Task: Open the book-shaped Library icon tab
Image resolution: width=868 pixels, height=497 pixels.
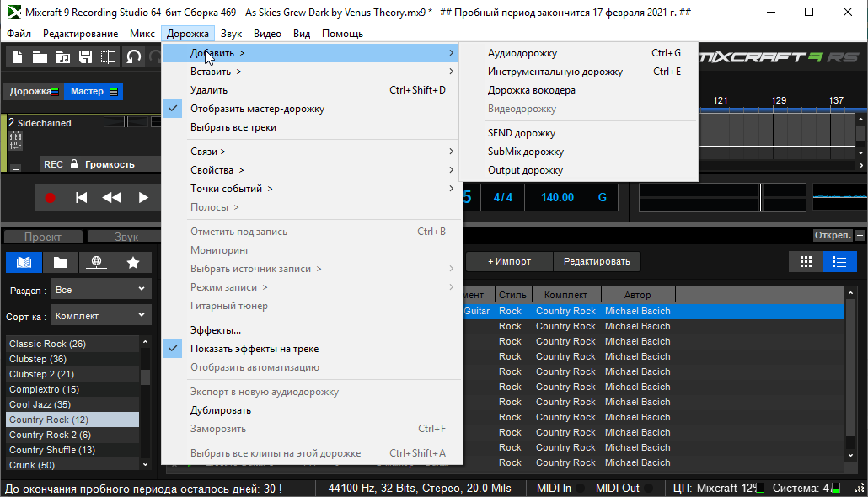Action: 24,262
